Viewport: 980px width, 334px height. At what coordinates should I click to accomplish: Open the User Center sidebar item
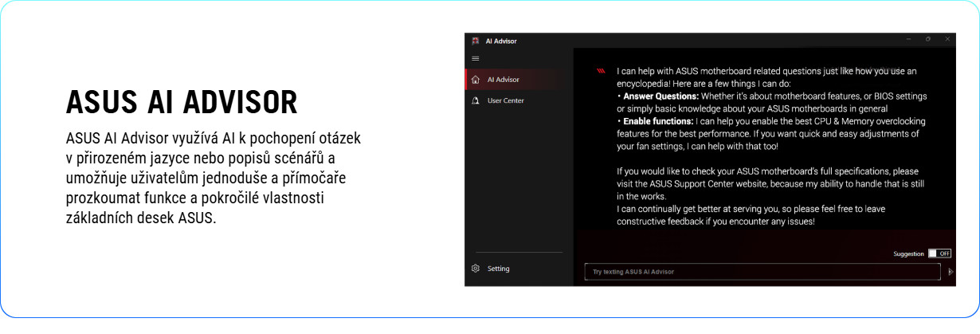coord(505,100)
